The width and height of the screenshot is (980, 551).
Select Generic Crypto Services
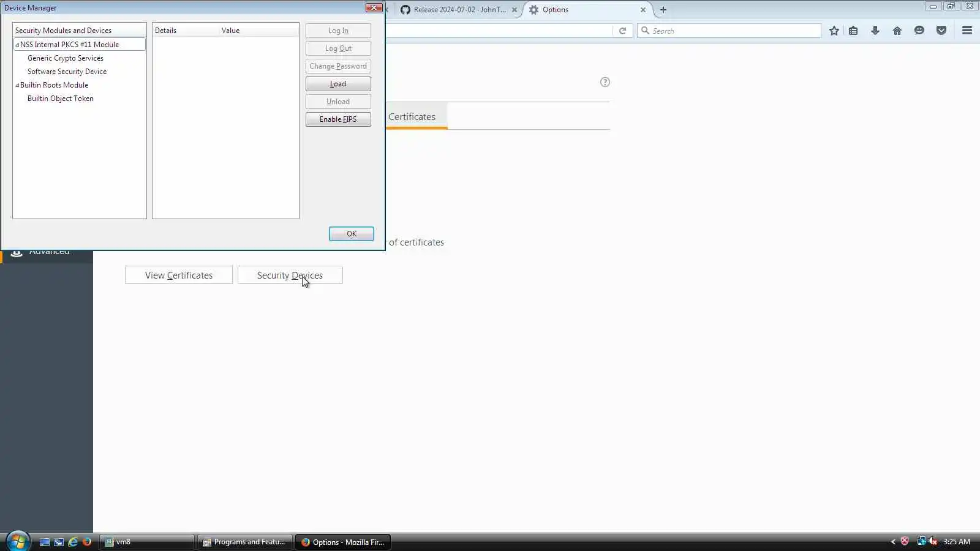66,58
